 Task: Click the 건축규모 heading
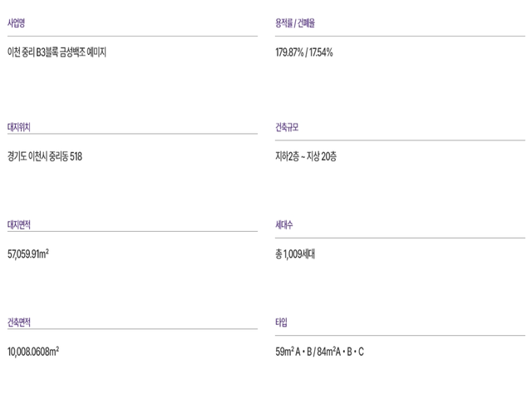[x=287, y=127]
